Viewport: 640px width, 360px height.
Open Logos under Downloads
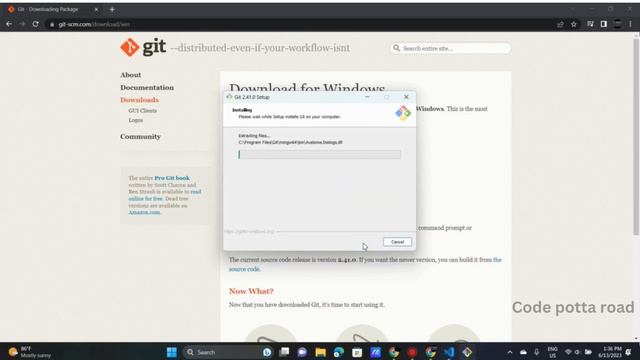(136, 120)
